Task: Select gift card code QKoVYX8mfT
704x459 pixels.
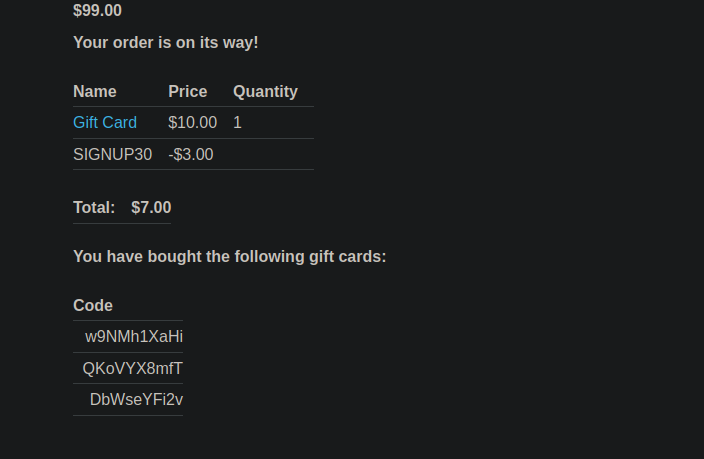Action: click(x=133, y=368)
